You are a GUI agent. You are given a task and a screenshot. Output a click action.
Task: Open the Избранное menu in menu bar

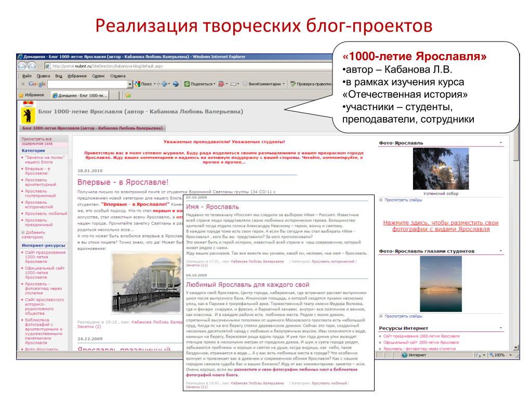(77, 76)
